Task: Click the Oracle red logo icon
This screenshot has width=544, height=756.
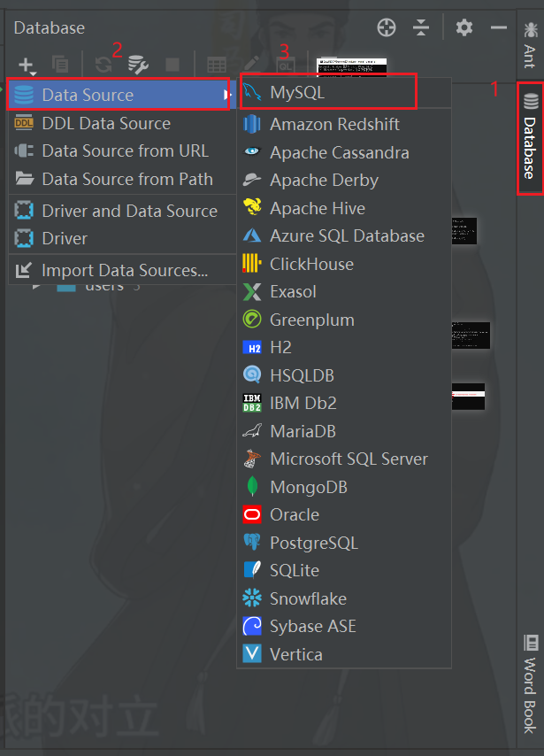Action: pyautogui.click(x=252, y=514)
